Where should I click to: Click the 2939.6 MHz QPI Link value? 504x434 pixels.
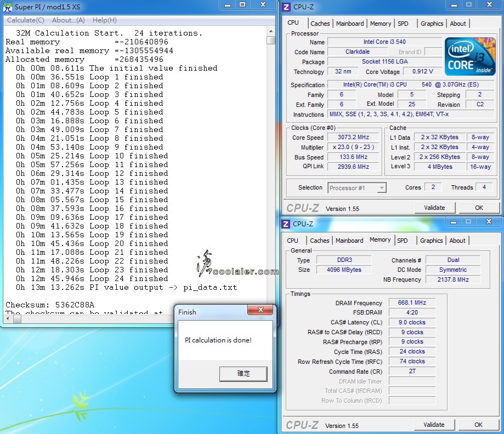coord(353,167)
